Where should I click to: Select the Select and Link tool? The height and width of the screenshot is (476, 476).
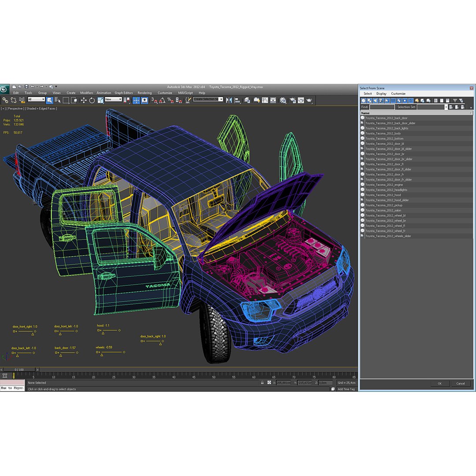coord(5,100)
